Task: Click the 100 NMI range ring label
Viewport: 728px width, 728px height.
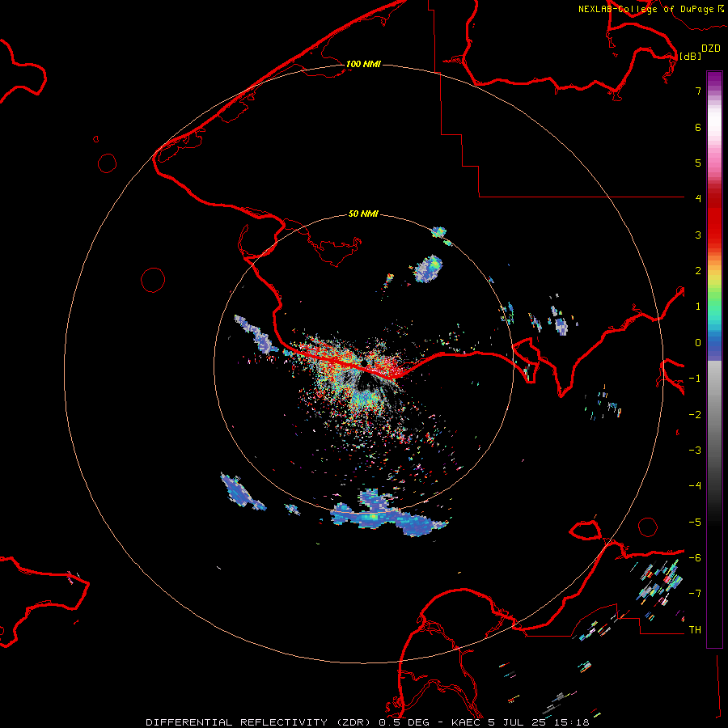Action: click(363, 64)
